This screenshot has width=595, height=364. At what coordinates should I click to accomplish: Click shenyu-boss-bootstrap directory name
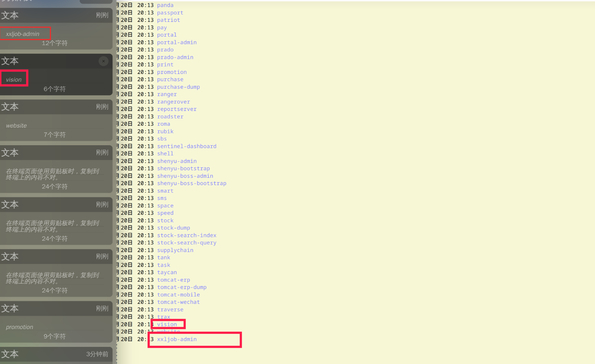(x=192, y=183)
